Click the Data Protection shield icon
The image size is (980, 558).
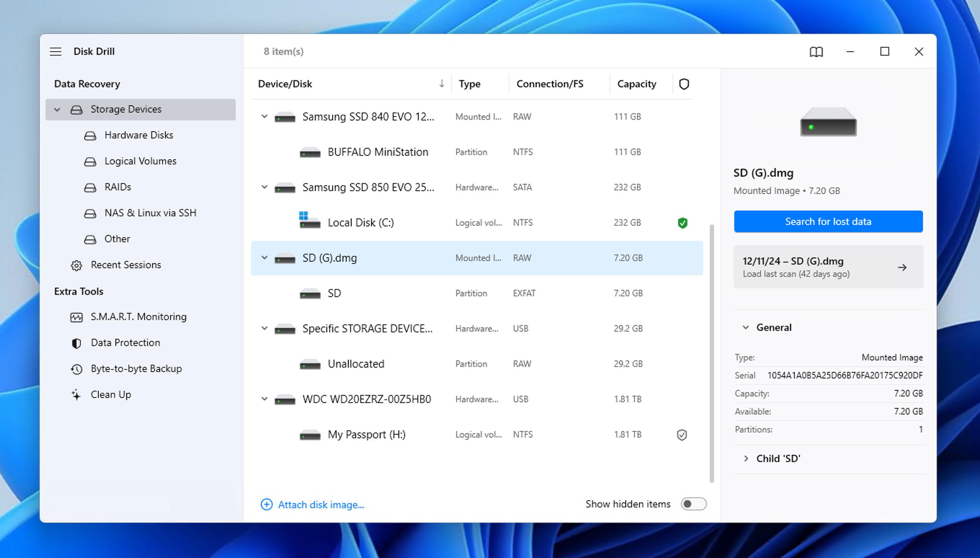[x=76, y=344]
